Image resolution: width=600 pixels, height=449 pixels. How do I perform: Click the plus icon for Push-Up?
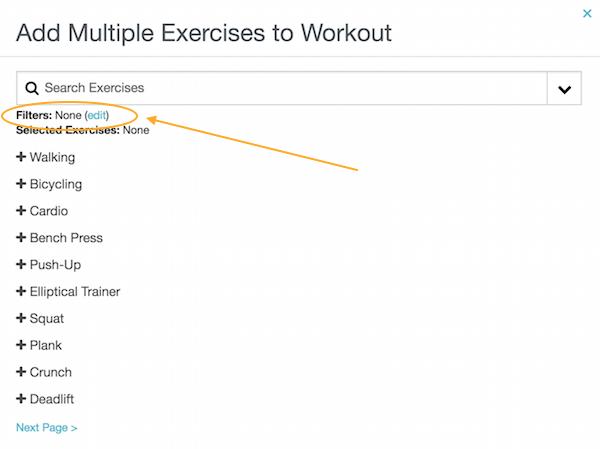click(x=22, y=265)
